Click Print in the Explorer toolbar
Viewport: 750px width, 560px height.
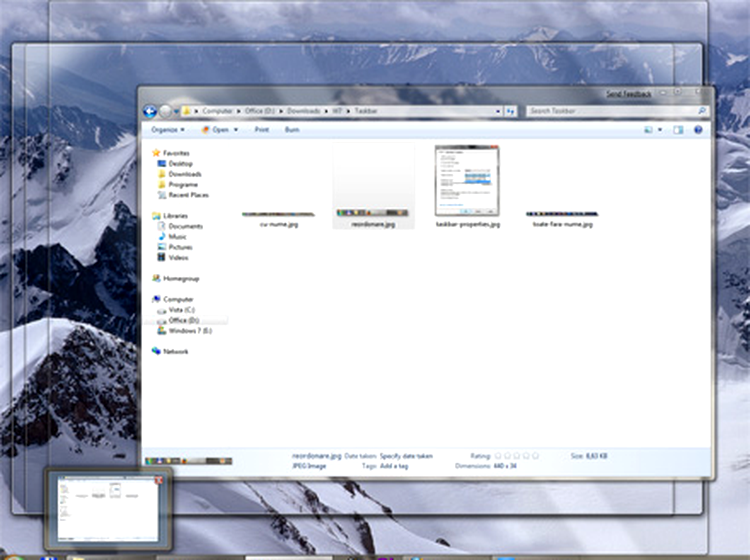[x=262, y=130]
